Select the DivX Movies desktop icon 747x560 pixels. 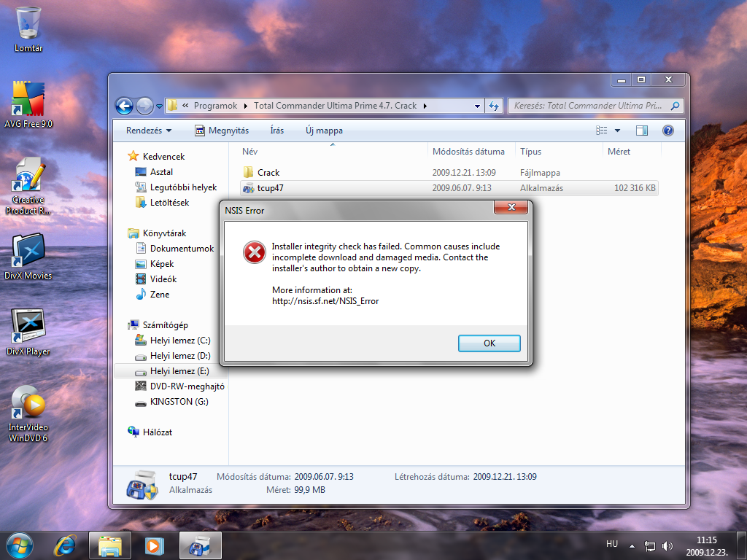point(28,256)
